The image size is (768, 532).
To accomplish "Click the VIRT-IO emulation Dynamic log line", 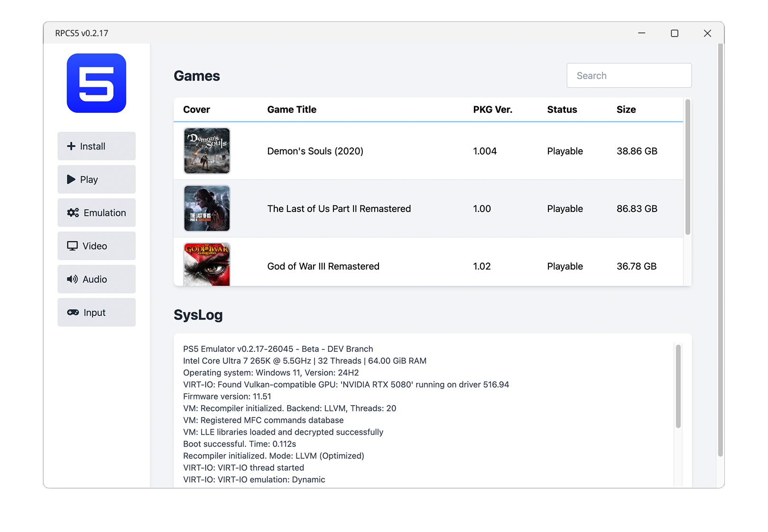I will [x=254, y=479].
